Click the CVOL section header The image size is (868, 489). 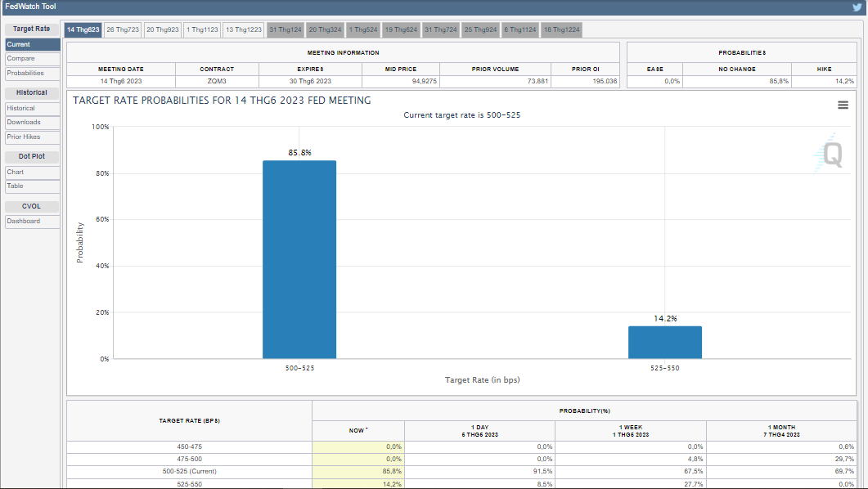pos(32,206)
